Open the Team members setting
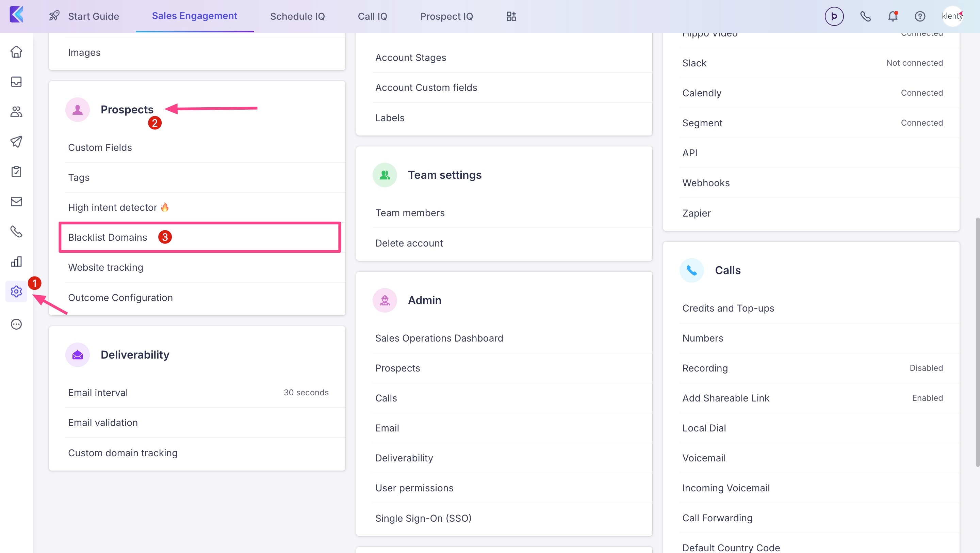Image resolution: width=980 pixels, height=553 pixels. click(x=410, y=213)
